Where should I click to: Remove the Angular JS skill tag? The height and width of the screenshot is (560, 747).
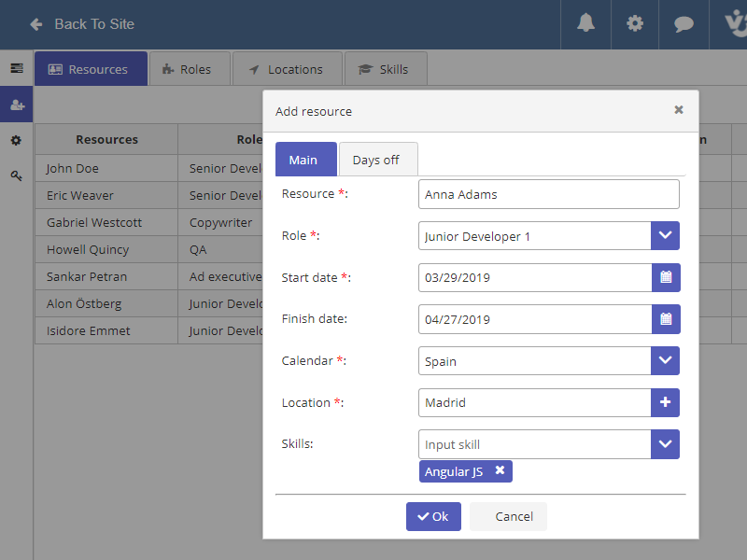pyautogui.click(x=500, y=471)
